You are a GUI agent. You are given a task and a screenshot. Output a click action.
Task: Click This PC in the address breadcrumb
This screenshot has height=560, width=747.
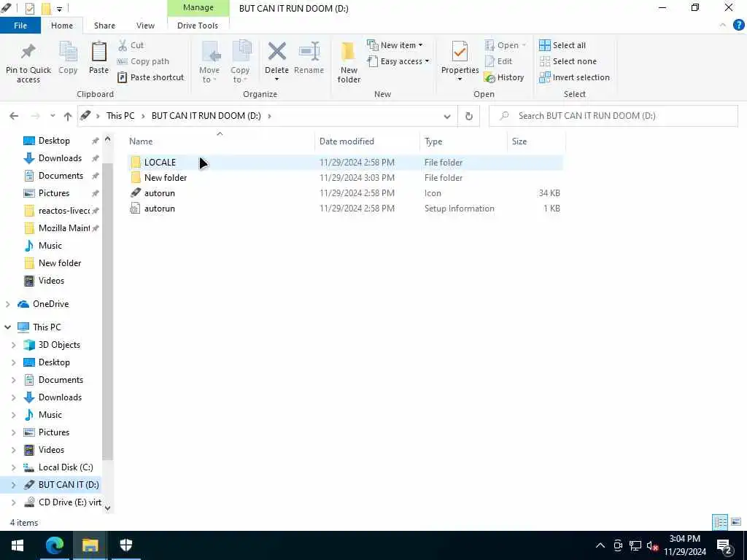click(x=120, y=116)
